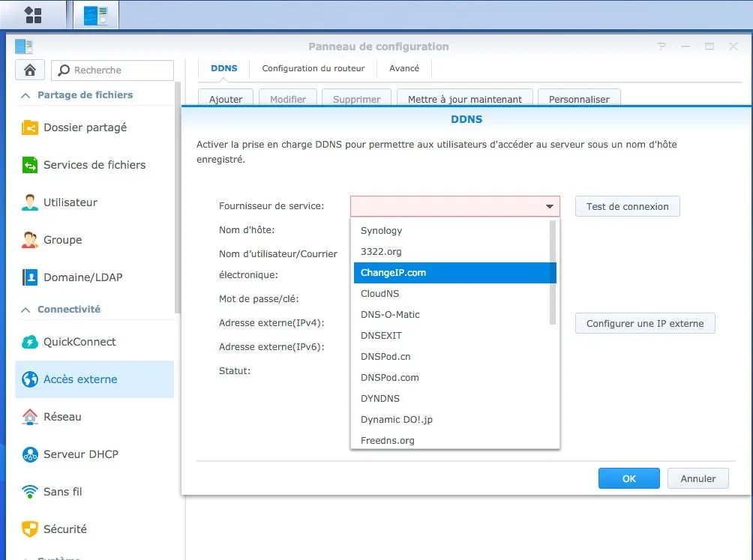Open QuickConnect icon
The image size is (753, 560).
pos(30,342)
